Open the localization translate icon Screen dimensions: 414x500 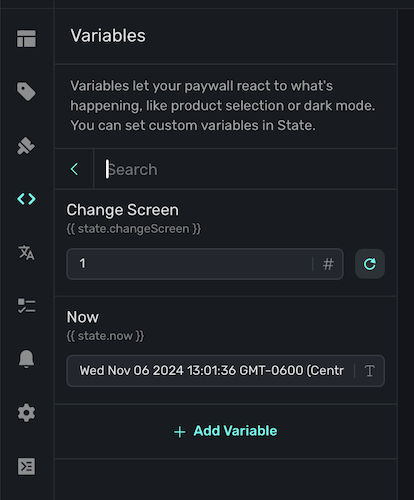(x=26, y=252)
